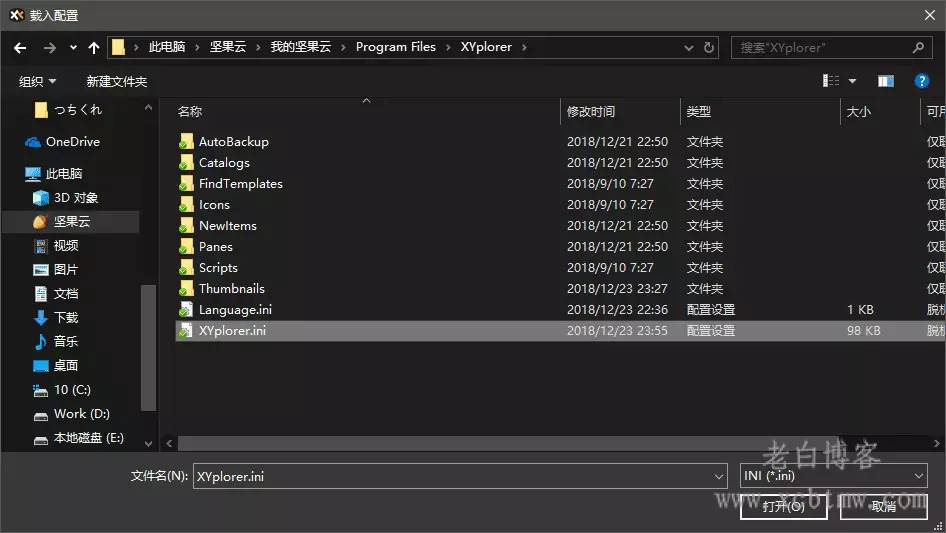Click Program Files breadcrumb segment
The image size is (946, 533).
coord(395,47)
